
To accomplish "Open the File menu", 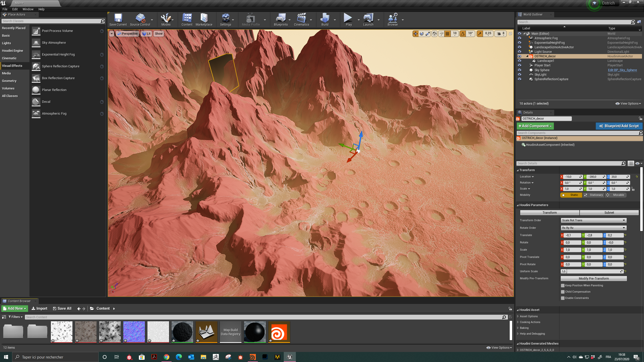I will point(5,9).
